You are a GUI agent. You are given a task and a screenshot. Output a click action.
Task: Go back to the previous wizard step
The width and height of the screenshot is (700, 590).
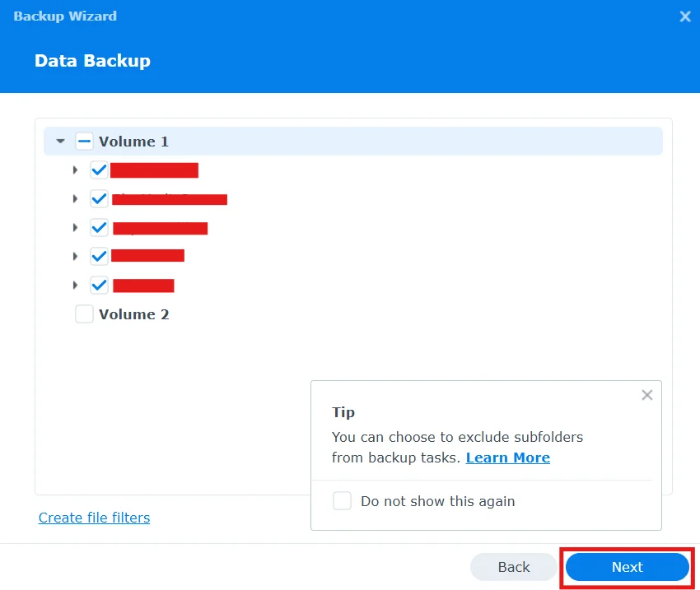click(513, 567)
